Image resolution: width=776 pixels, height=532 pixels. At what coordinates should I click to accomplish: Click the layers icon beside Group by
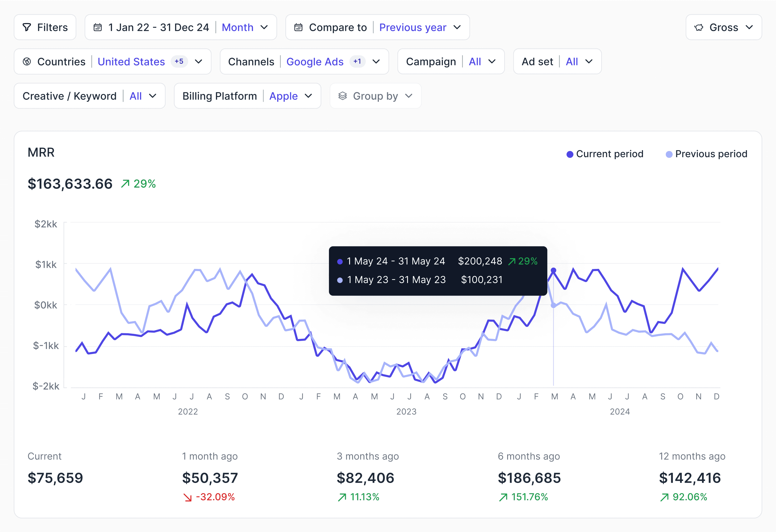click(x=343, y=96)
